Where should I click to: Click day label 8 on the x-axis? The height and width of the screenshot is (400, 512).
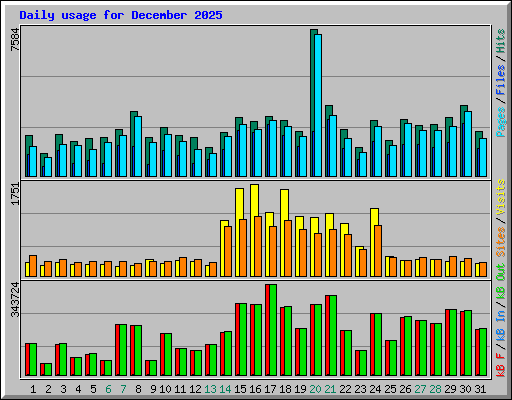[138, 389]
